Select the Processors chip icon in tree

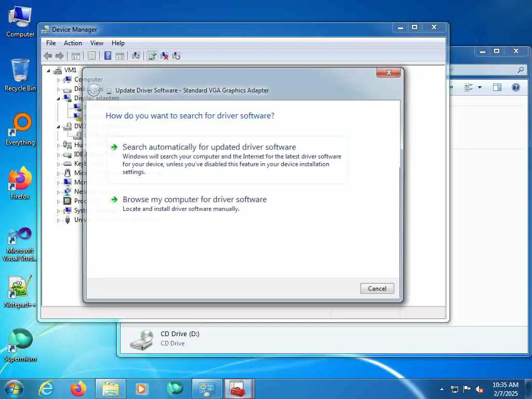68,201
